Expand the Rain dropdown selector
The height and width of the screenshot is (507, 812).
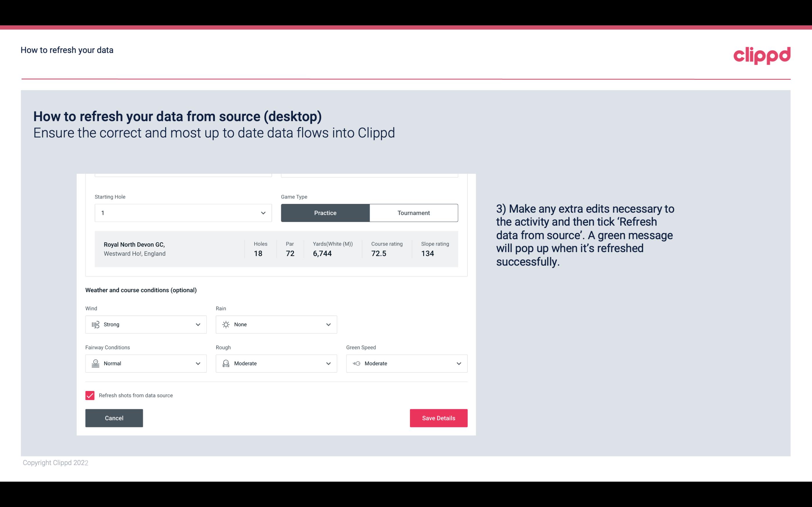point(328,324)
